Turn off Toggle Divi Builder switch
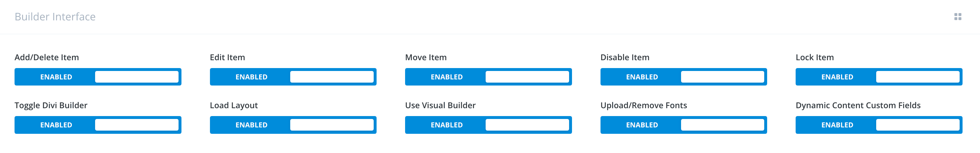The image size is (980, 153). coord(98,125)
